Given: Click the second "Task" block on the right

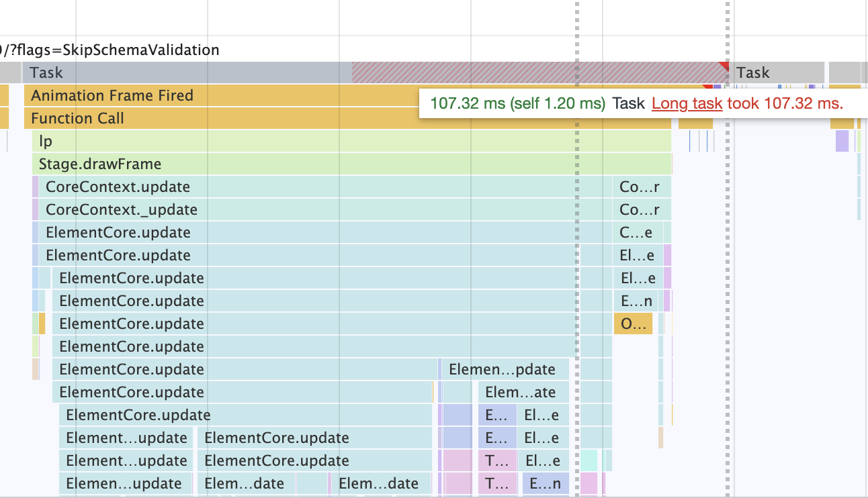Looking at the screenshot, I should 773,72.
